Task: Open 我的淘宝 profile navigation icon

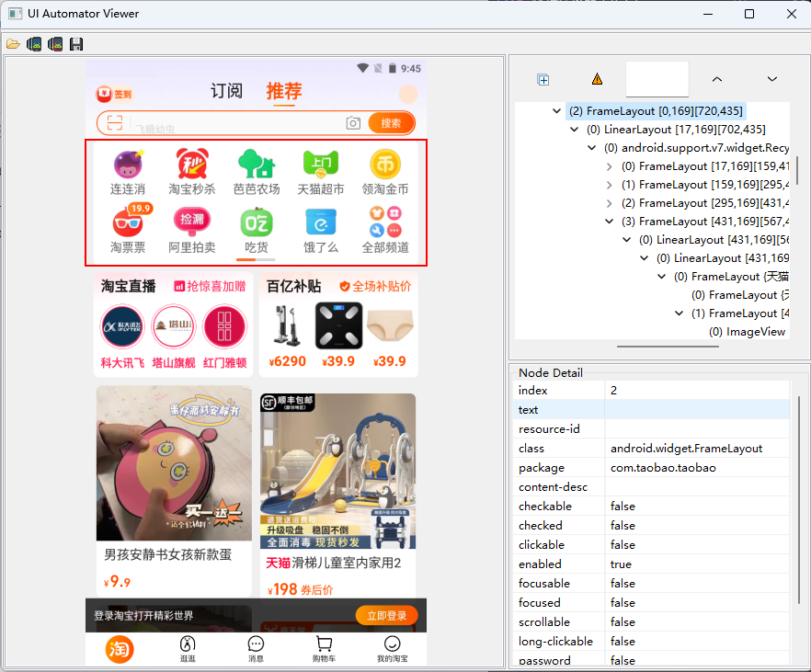Action: point(392,649)
